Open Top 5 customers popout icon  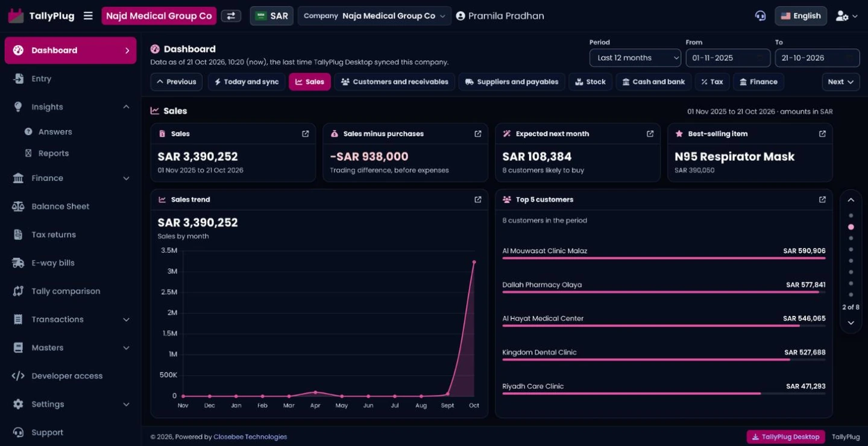pos(822,199)
